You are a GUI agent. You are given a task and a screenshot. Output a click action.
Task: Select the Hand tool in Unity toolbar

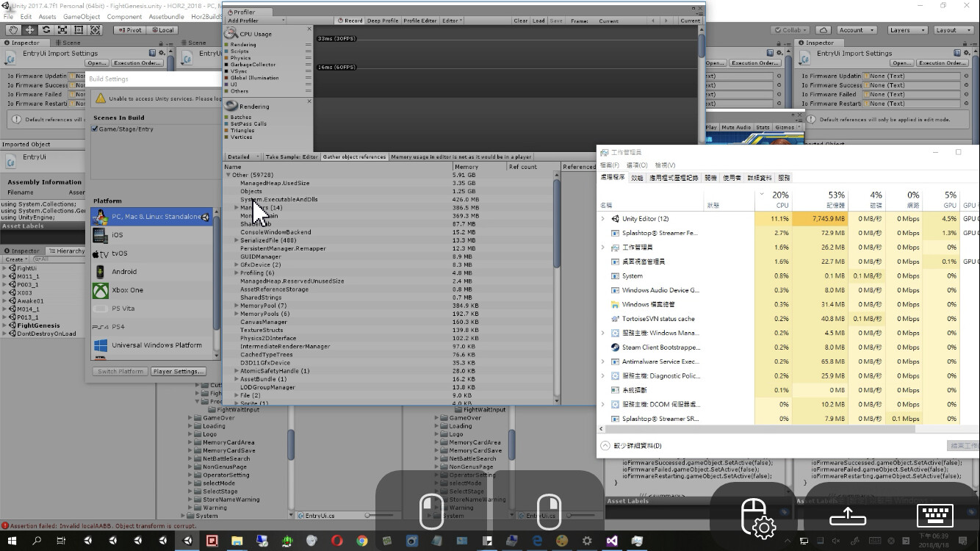pyautogui.click(x=12, y=29)
